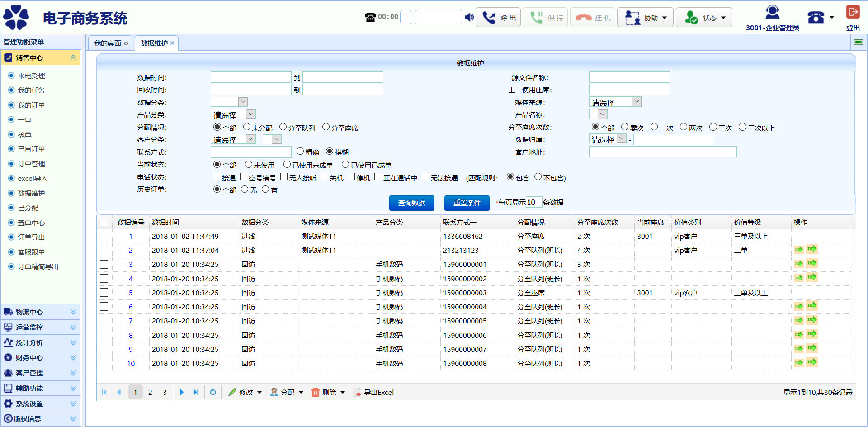This screenshot has height=427, width=868.
Task: Click the second green arrow icon in row 2
Action: (x=812, y=249)
